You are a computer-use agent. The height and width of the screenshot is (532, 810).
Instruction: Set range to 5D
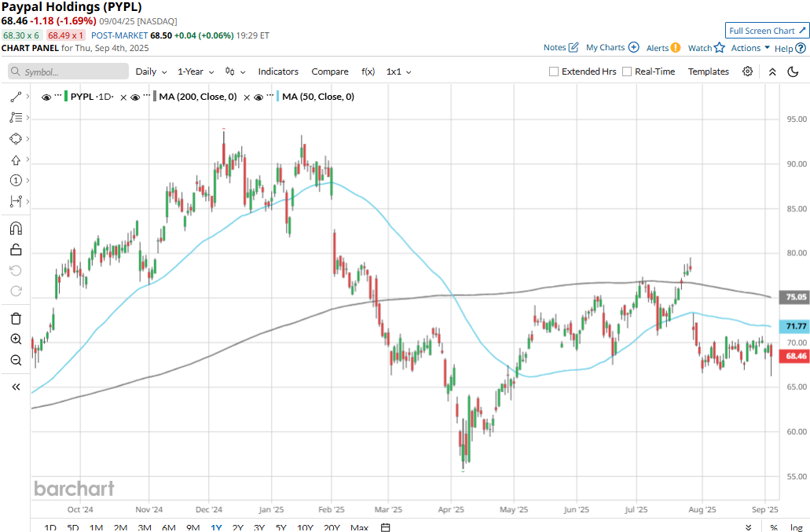tap(73, 527)
